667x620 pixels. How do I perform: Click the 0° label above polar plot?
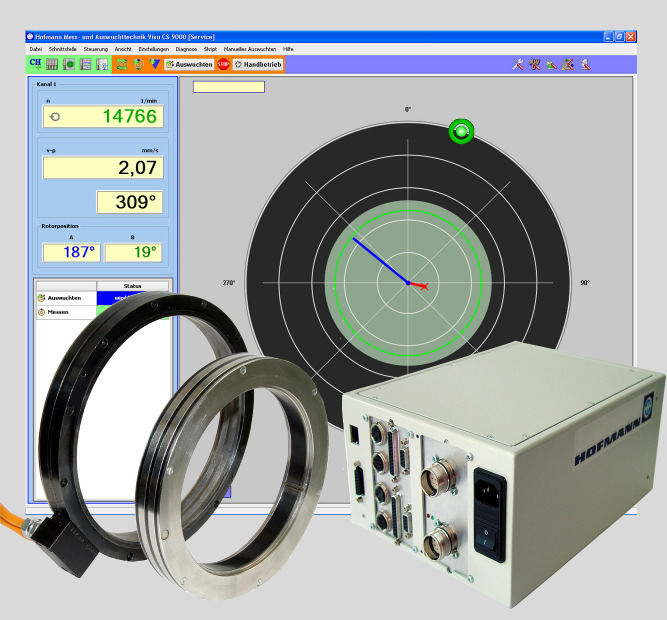pos(408,110)
